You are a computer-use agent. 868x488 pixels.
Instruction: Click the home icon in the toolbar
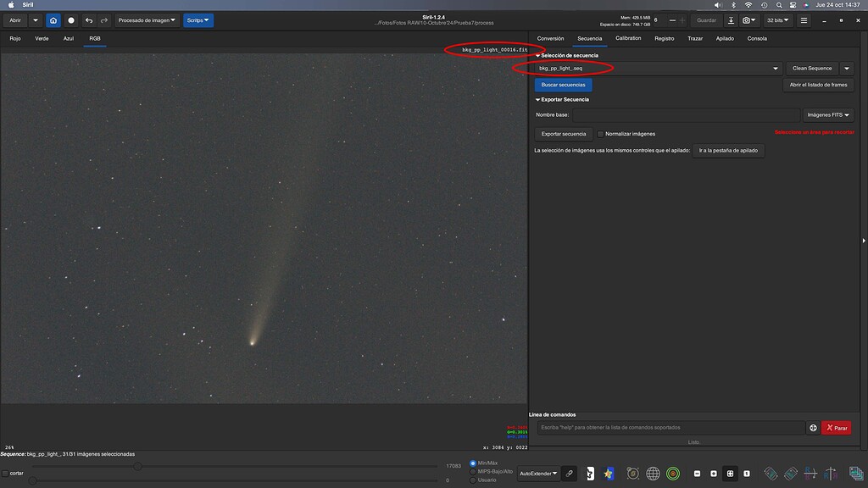pyautogui.click(x=53, y=19)
